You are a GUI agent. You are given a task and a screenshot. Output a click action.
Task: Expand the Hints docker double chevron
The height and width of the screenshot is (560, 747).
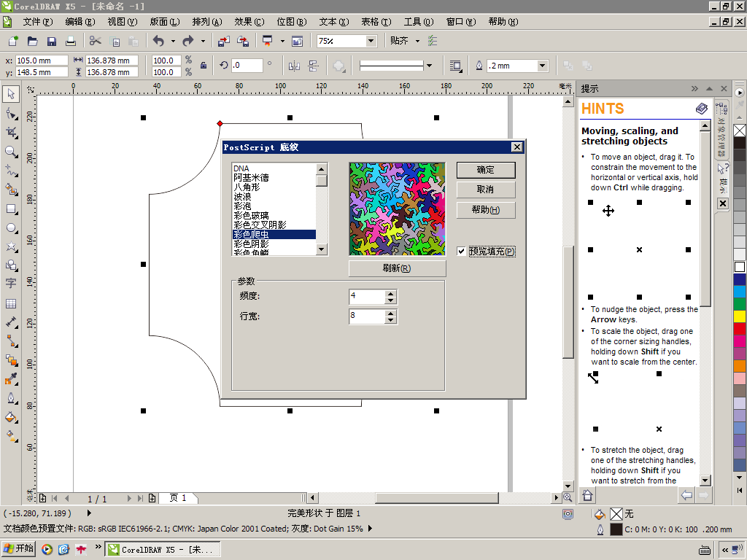click(x=694, y=88)
